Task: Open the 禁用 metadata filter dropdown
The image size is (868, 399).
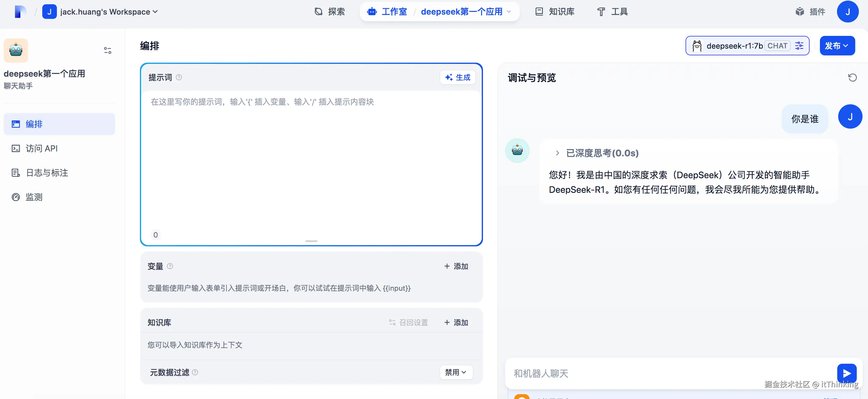Action: tap(456, 372)
